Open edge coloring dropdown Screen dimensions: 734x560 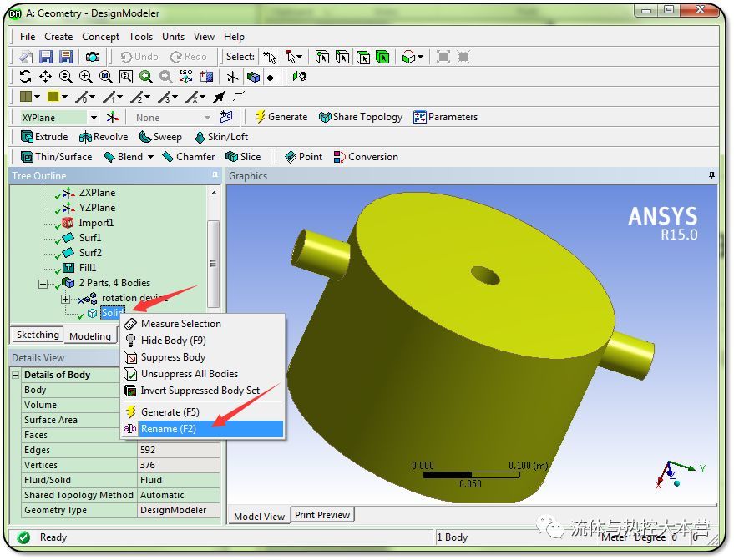(64, 97)
